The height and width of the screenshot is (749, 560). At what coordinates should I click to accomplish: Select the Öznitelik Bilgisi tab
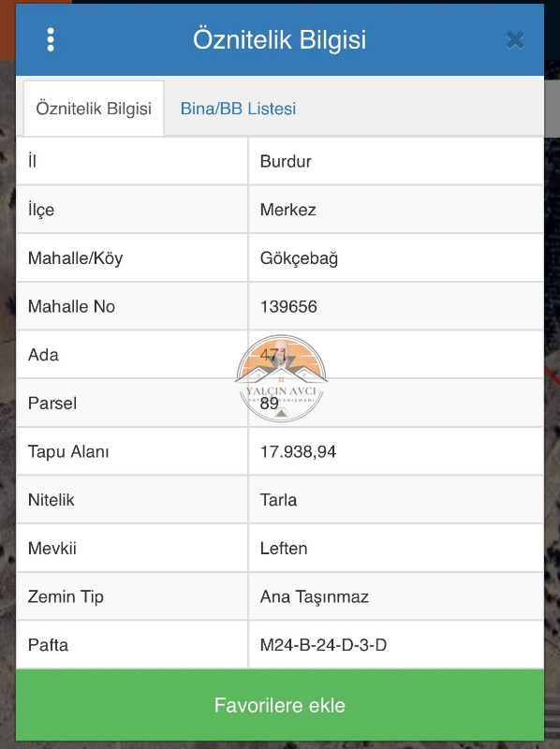[x=94, y=109]
